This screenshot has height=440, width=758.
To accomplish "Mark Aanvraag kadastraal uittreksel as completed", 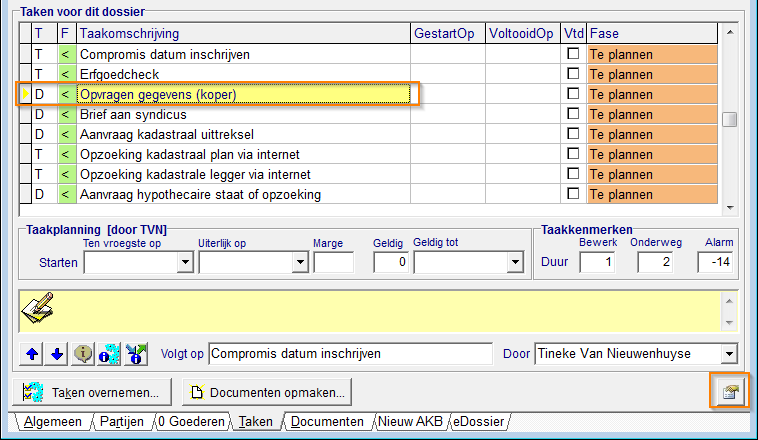I will pos(573,133).
